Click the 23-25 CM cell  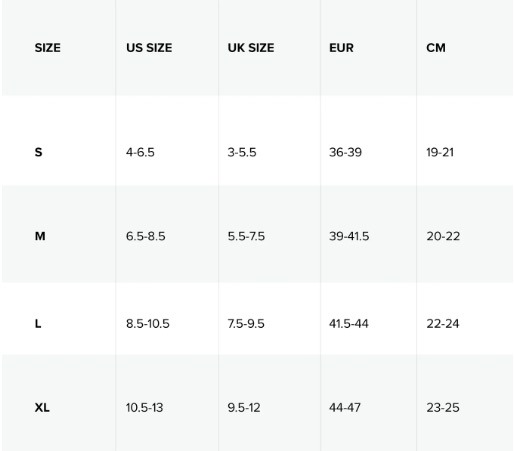[443, 408]
